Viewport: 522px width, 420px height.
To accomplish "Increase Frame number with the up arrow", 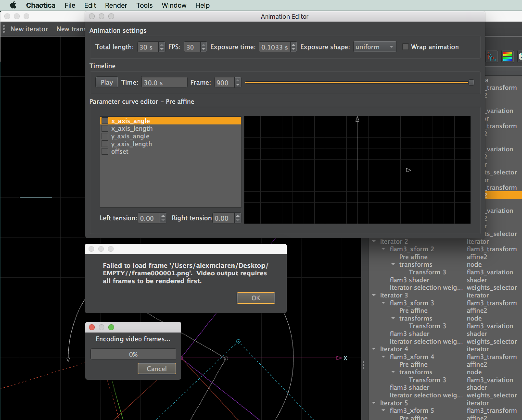I will point(238,80).
